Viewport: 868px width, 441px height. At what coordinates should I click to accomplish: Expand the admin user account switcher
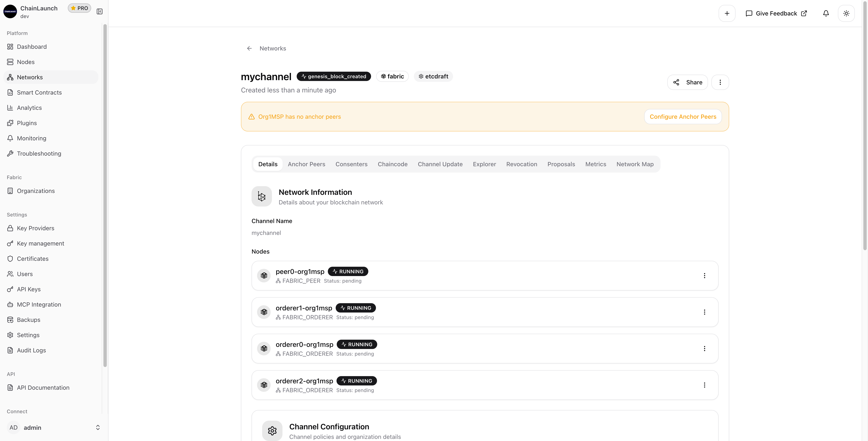coord(98,427)
